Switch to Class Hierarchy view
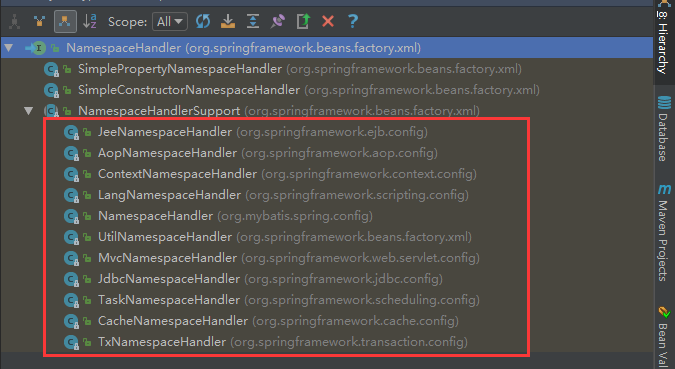 click(15, 21)
